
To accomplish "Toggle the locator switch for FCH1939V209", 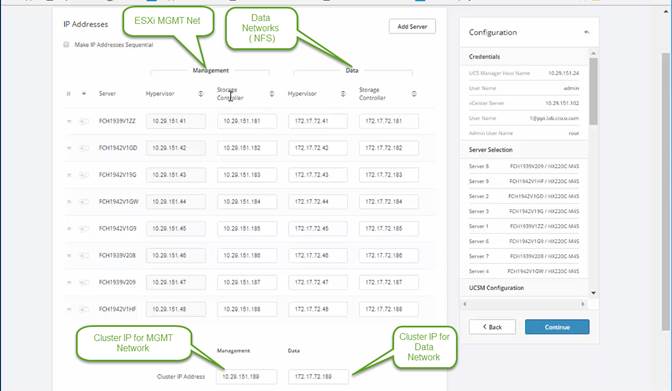I will point(84,283).
